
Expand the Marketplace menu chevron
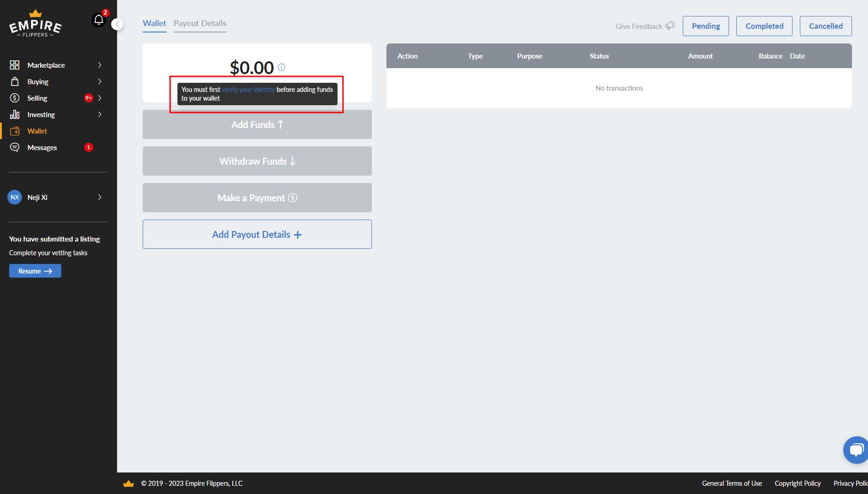(x=100, y=65)
